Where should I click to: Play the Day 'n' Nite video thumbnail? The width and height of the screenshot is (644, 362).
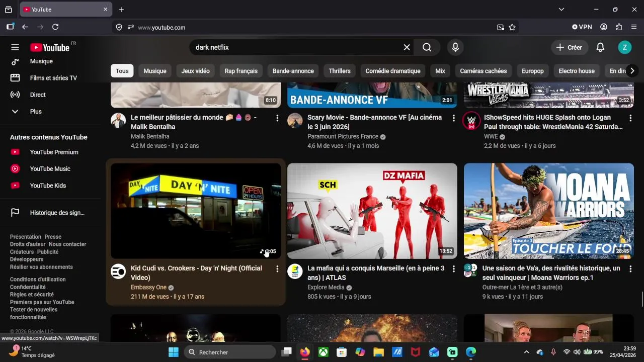click(196, 211)
